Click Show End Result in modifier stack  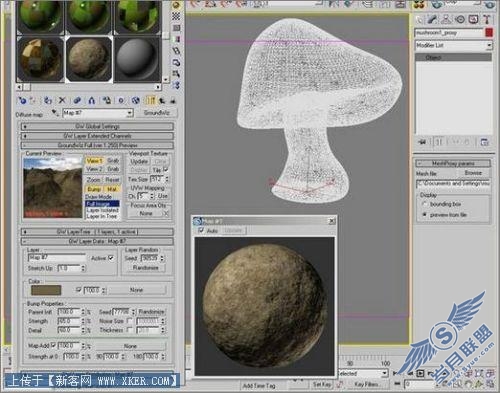(x=439, y=142)
